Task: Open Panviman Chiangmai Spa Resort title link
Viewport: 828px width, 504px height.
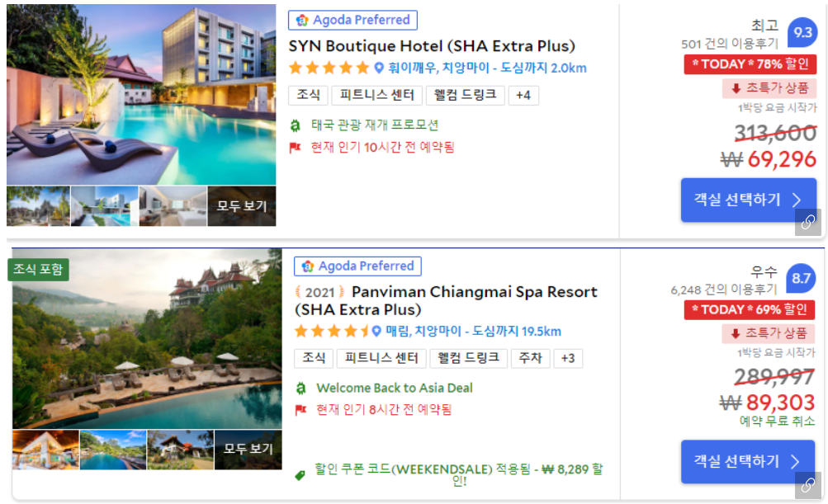Action: point(447,300)
